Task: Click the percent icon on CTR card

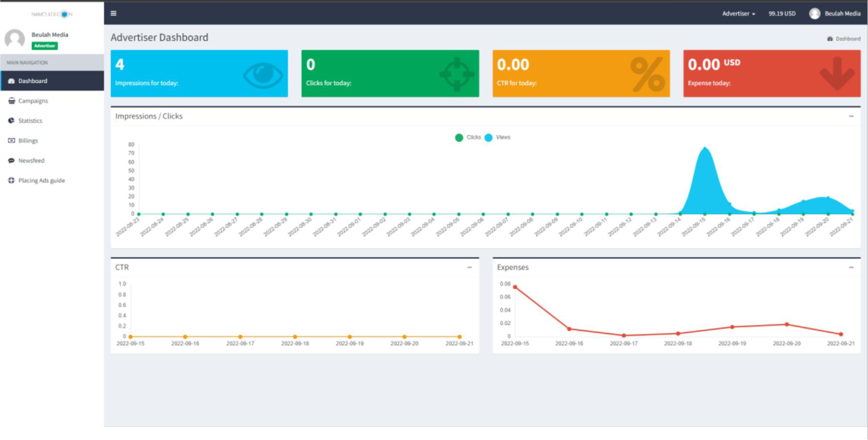Action: [x=648, y=74]
